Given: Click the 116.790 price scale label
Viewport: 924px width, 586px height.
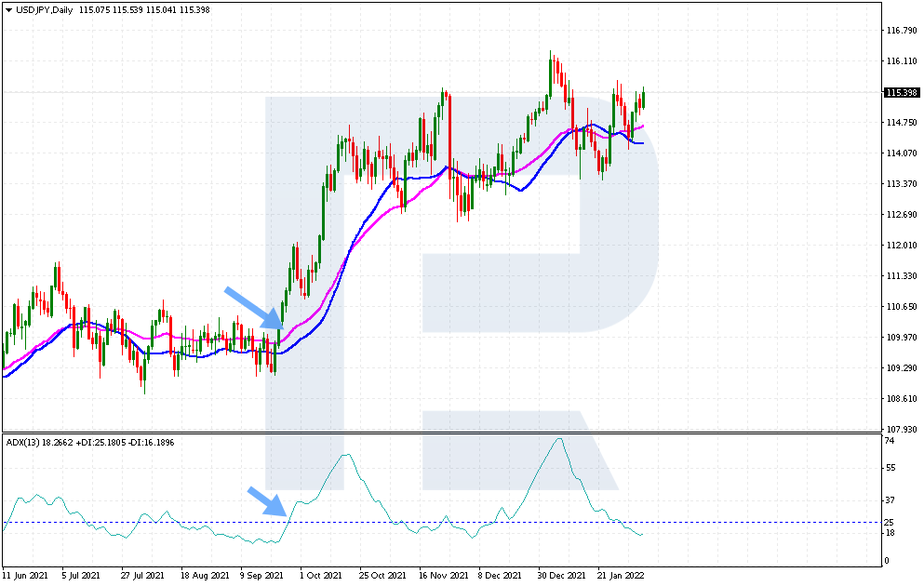Looking at the screenshot, I should (x=902, y=31).
